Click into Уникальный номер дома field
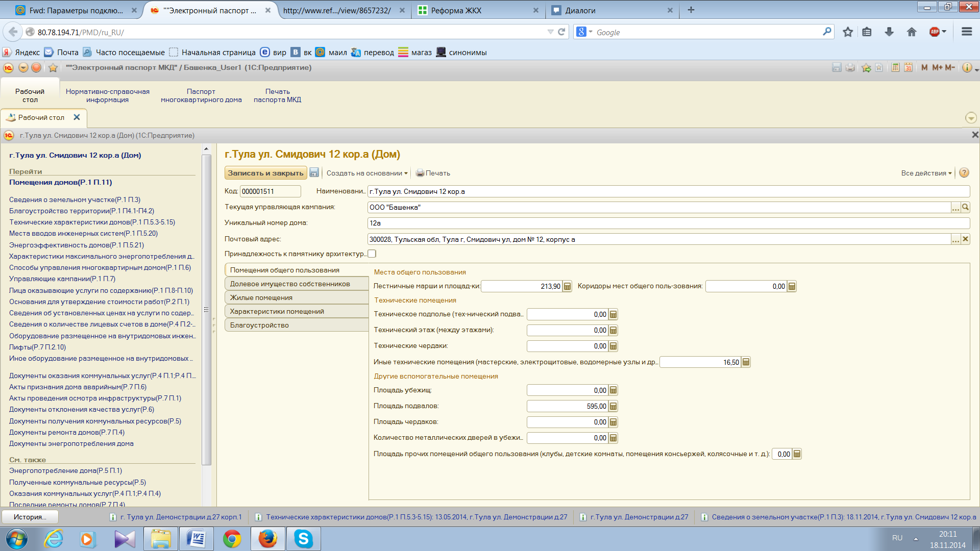 668,223
